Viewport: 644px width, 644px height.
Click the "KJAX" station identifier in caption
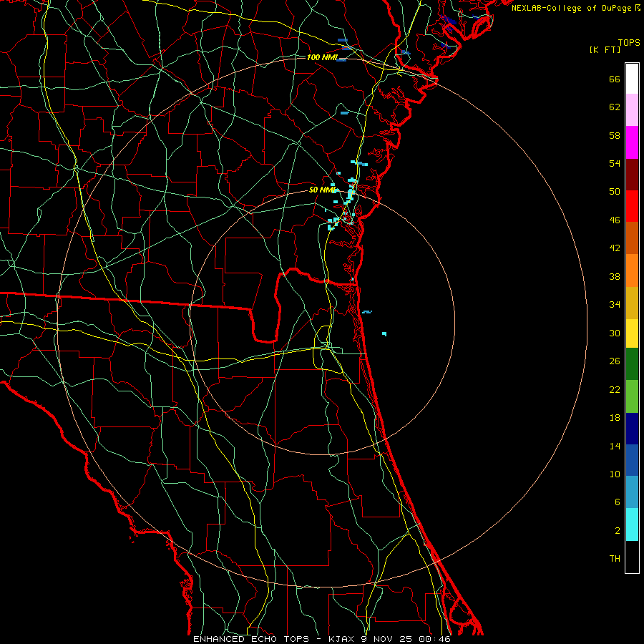tap(341, 639)
